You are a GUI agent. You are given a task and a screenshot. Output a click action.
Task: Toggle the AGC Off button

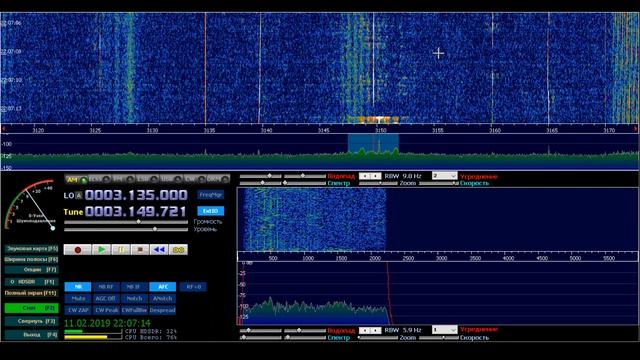[106, 298]
